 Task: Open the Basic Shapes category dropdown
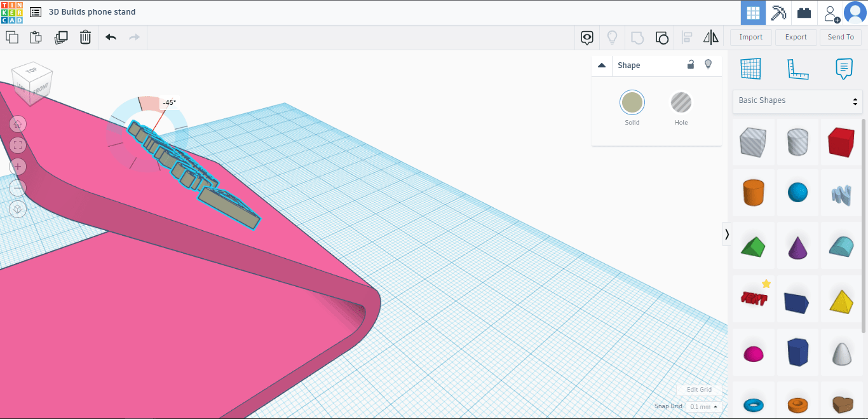797,101
